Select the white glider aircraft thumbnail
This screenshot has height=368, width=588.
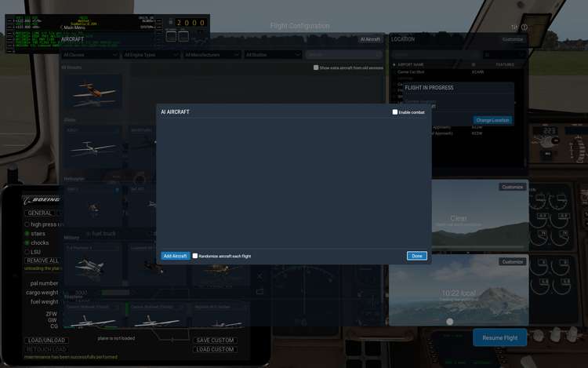(93, 148)
